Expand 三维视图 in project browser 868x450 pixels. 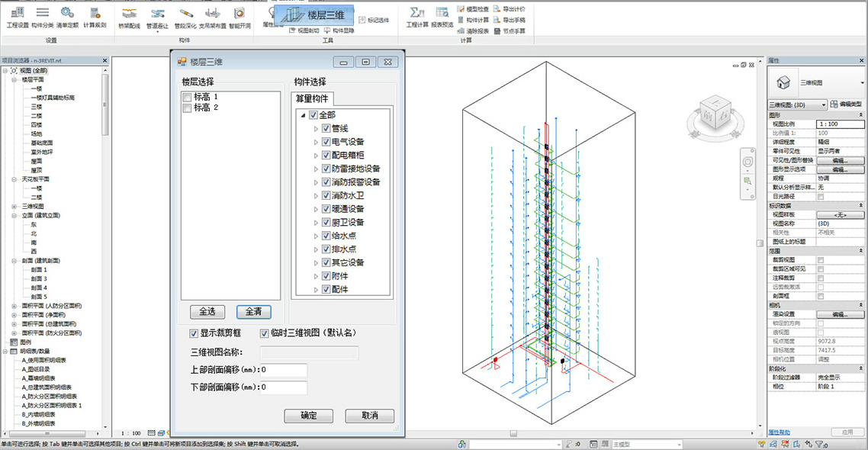[14, 206]
